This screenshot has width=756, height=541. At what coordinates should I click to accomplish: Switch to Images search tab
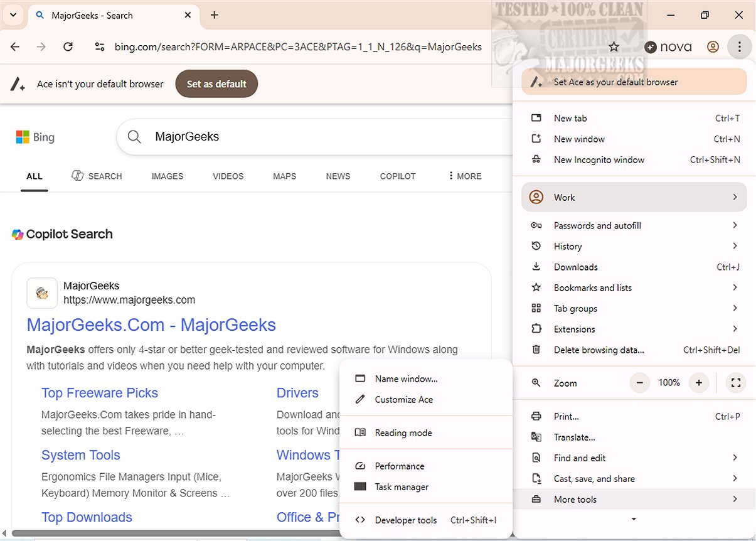(x=168, y=176)
